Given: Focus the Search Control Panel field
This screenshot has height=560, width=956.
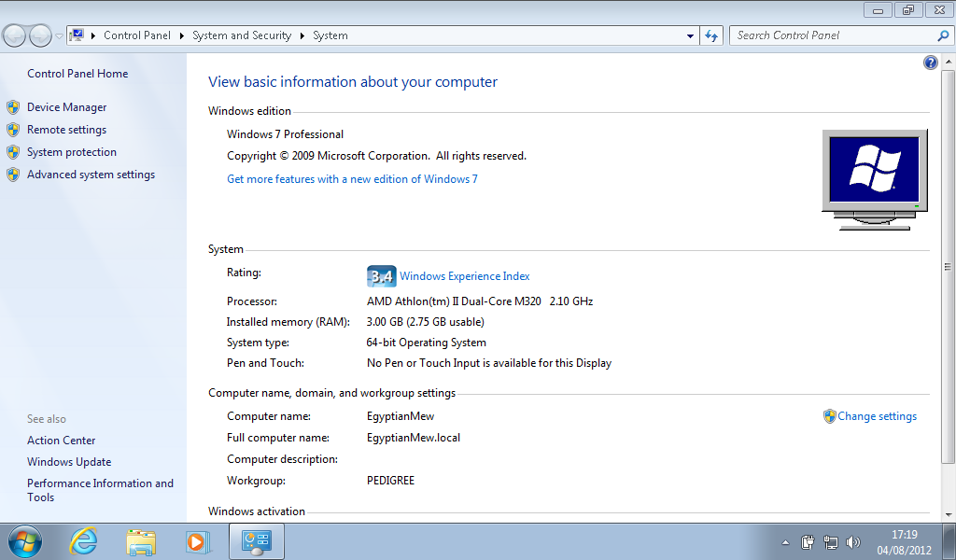Looking at the screenshot, I should [x=833, y=36].
